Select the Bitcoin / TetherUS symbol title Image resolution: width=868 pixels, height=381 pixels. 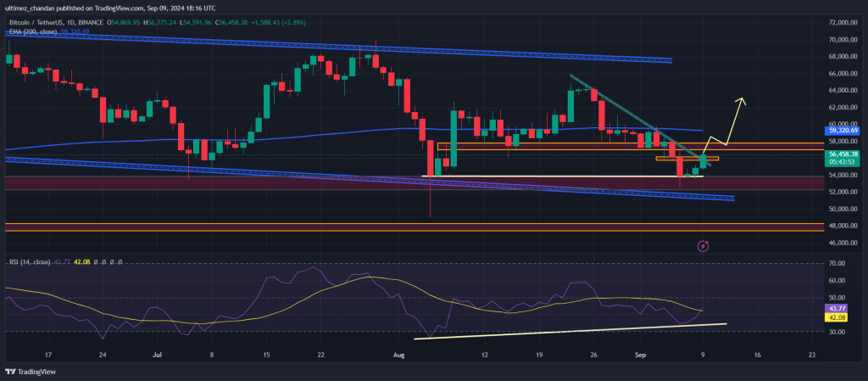[35, 22]
